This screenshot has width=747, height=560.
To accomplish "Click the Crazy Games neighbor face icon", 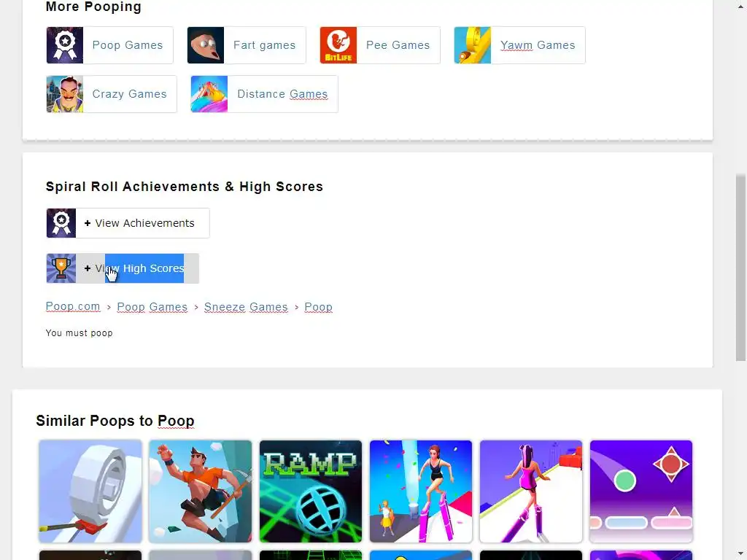I will 65,94.
